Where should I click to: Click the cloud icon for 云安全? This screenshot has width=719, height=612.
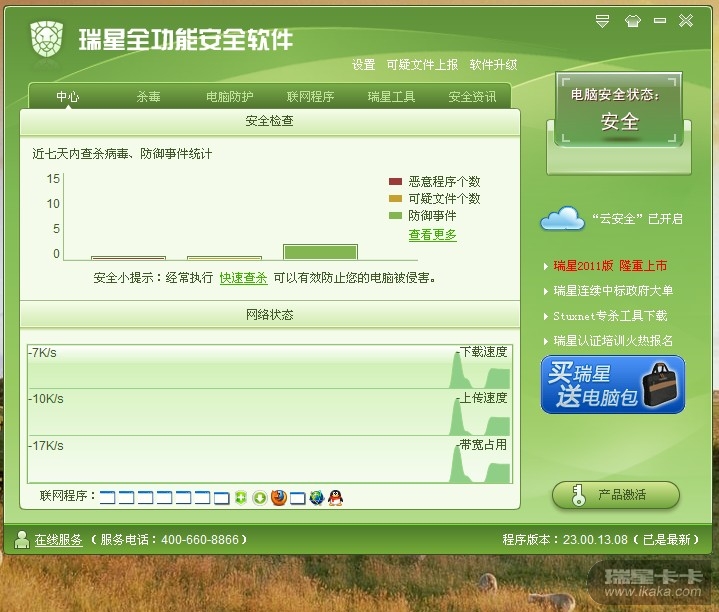coord(563,219)
